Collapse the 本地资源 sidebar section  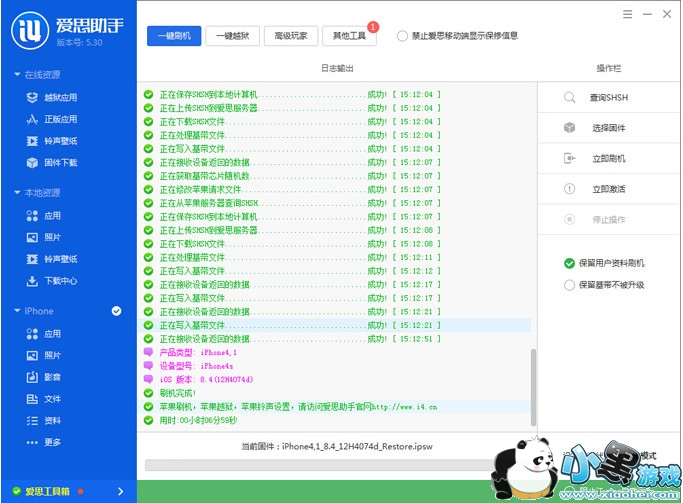pyautogui.click(x=17, y=193)
